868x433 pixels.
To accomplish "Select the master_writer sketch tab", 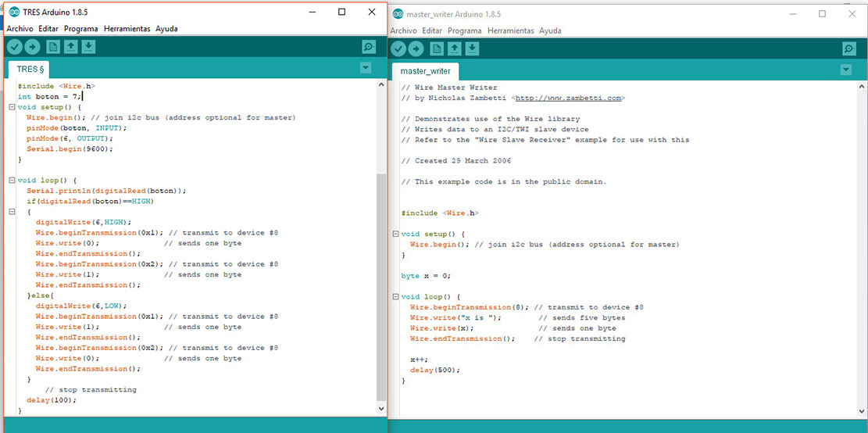I will click(426, 71).
